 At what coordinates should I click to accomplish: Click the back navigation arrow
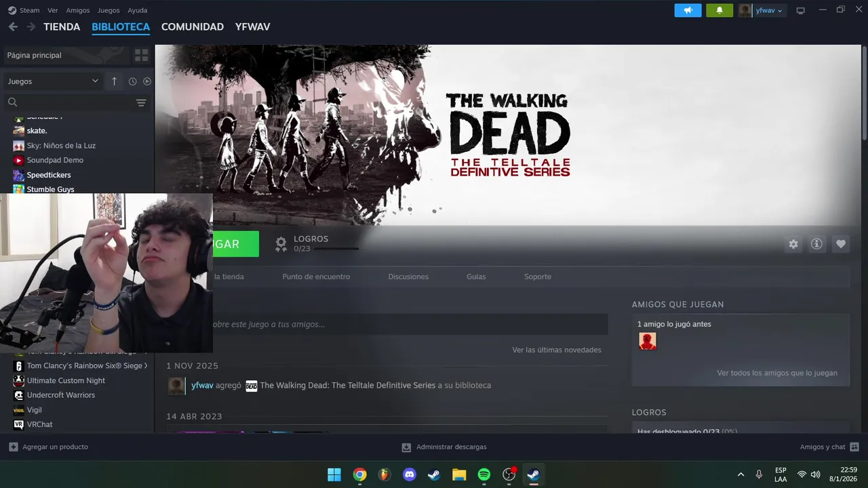pyautogui.click(x=13, y=26)
